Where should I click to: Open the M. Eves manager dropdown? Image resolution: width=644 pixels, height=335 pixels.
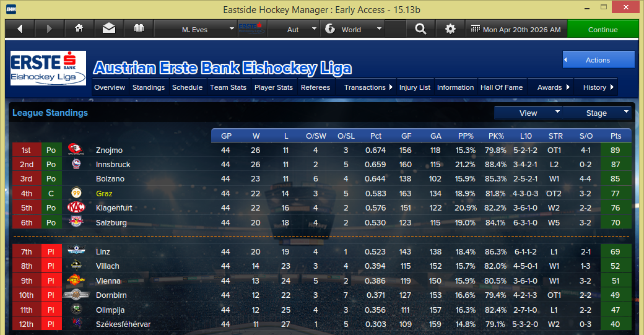(x=196, y=29)
